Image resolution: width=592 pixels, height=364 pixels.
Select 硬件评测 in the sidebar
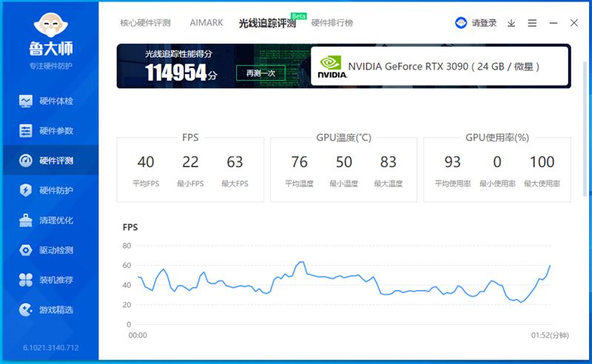pyautogui.click(x=50, y=161)
